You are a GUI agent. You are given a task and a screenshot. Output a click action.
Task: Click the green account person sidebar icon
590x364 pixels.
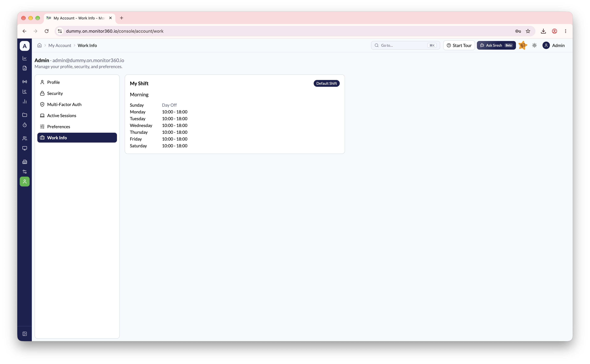(x=25, y=182)
